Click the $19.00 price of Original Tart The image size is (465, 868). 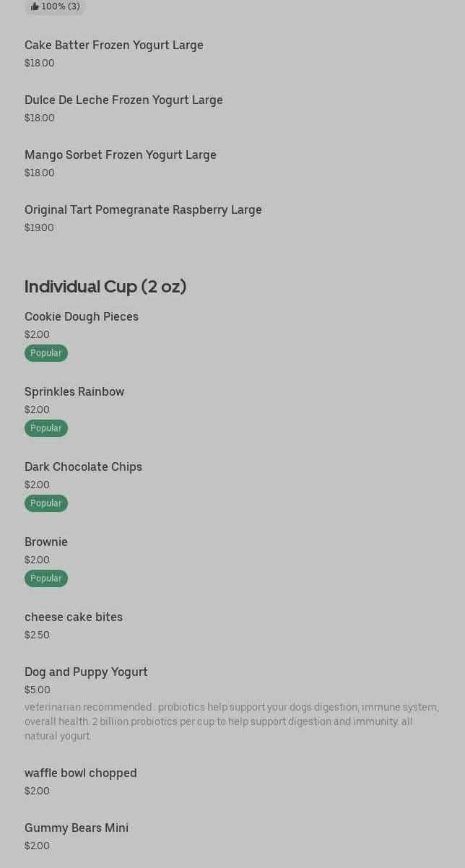(x=39, y=228)
